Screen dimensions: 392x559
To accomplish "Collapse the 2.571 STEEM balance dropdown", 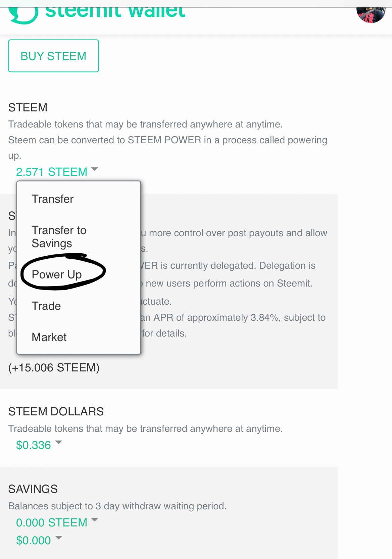I will pos(52,172).
